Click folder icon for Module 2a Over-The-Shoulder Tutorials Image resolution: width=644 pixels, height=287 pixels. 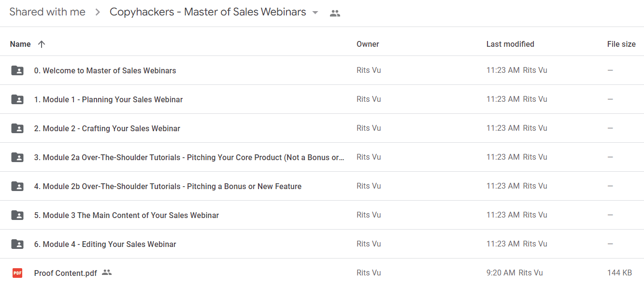(17, 157)
